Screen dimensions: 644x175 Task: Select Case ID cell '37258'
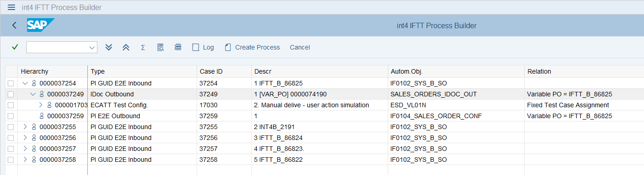click(224, 160)
